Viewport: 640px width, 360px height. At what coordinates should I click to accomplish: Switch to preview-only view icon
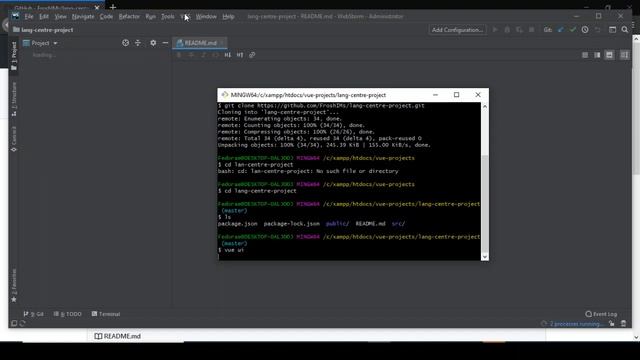pos(609,55)
